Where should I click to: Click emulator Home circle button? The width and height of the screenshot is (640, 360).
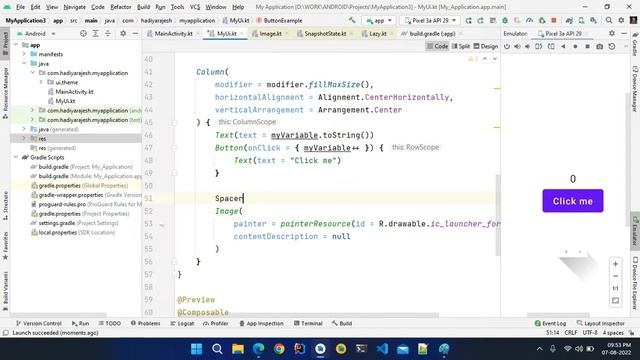pyautogui.click(x=576, y=47)
